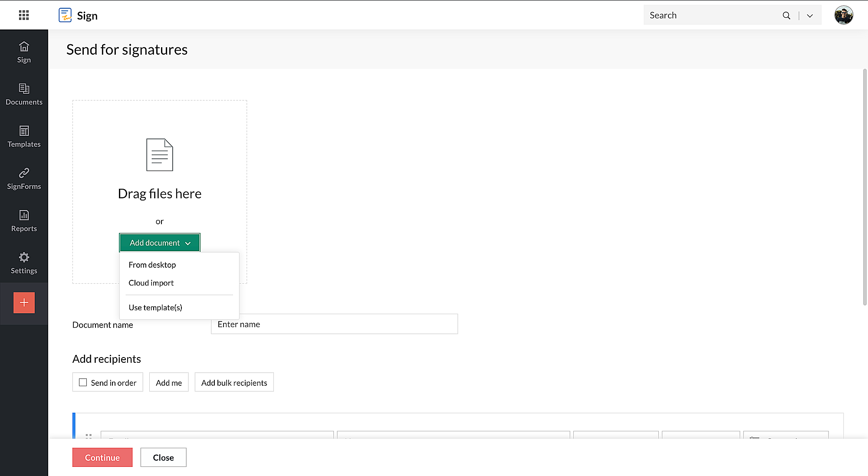Screen dimensions: 868x476
Task: Open the apps grid launcher
Action: 24,16
